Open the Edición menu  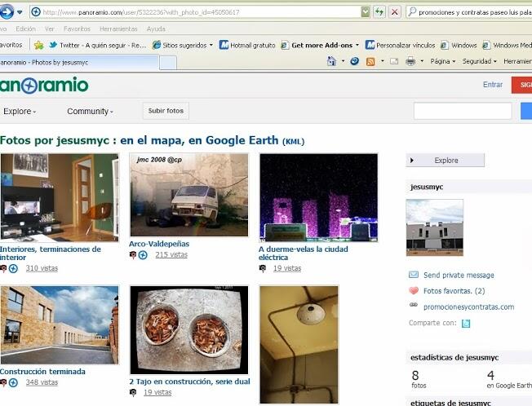(x=26, y=29)
